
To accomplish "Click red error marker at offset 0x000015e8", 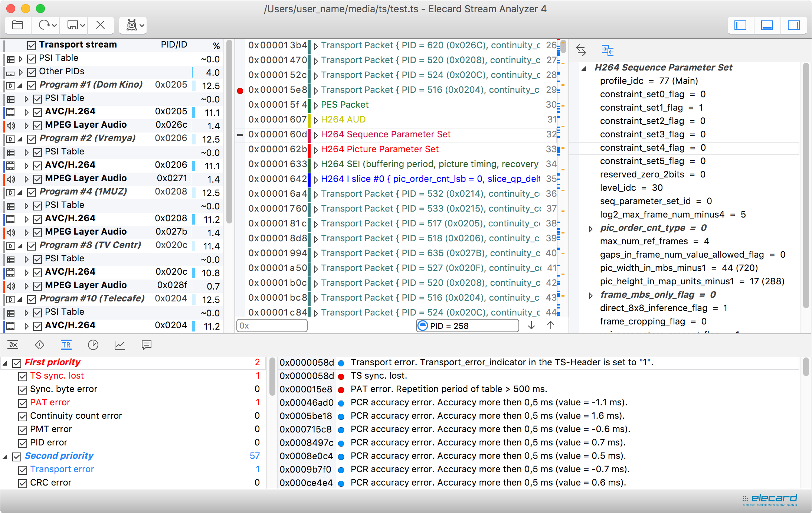I will 240,91.
